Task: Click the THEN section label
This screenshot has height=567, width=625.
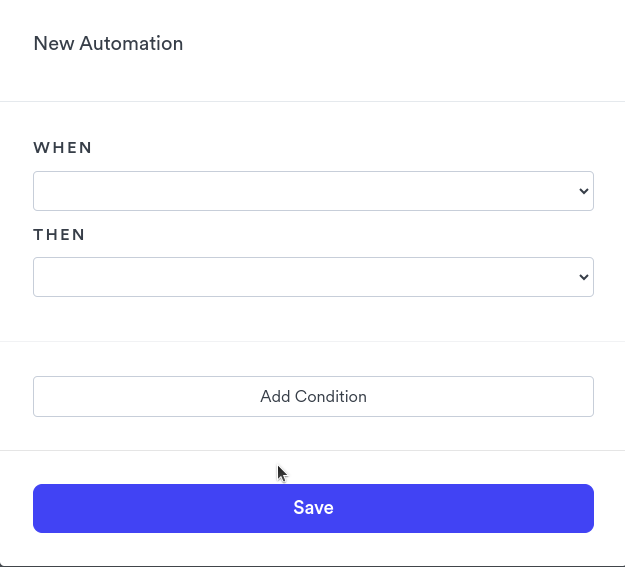Action: (59, 234)
